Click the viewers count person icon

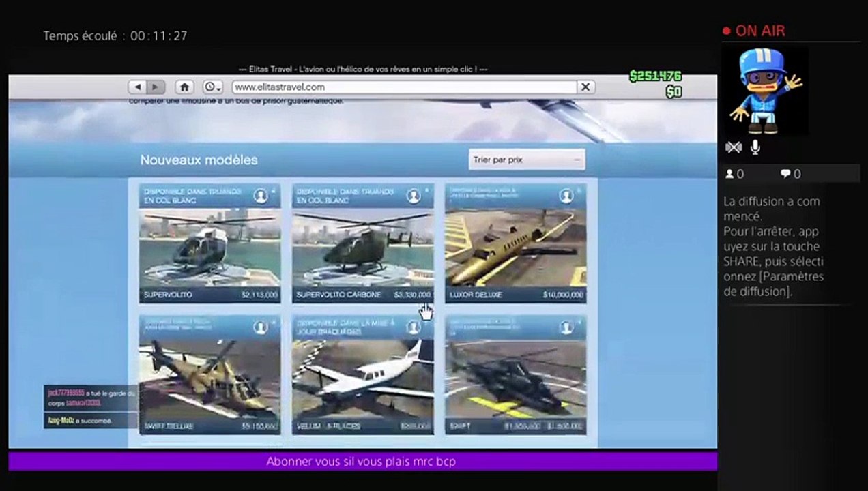729,174
